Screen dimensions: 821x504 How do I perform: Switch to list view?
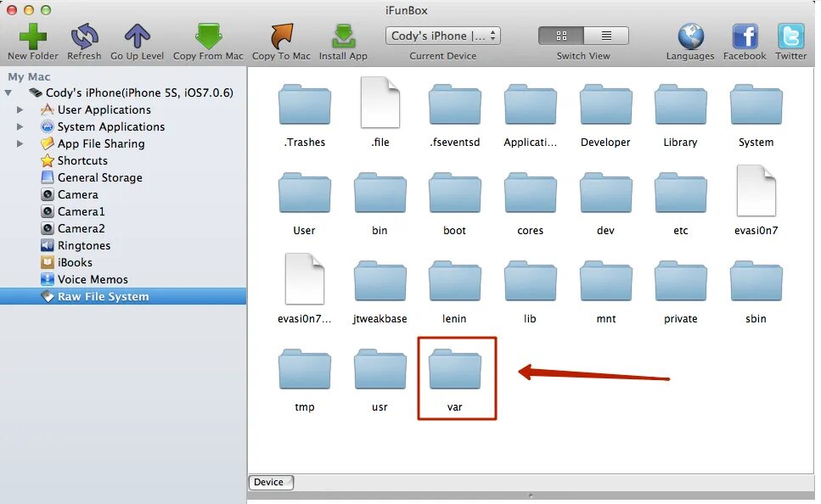coord(606,36)
